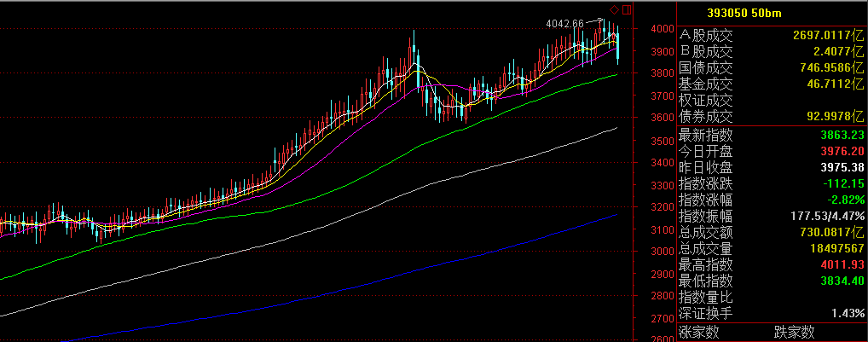
Task: Select the 指数振幅 label
Action: 706,216
